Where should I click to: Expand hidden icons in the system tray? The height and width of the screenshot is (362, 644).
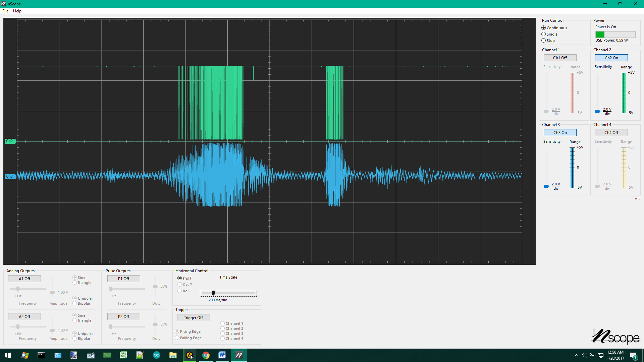(576, 355)
